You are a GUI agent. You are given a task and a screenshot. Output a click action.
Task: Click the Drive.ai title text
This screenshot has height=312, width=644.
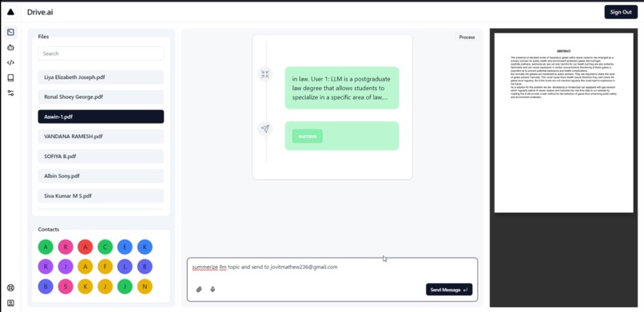[x=40, y=12]
